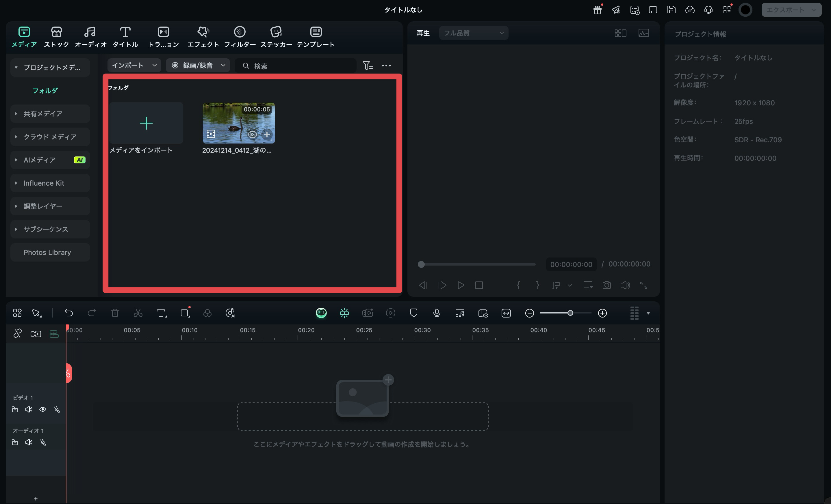The width and height of the screenshot is (831, 504).
Task: Mute the ビデオ 1 track speaker
Action: click(29, 409)
